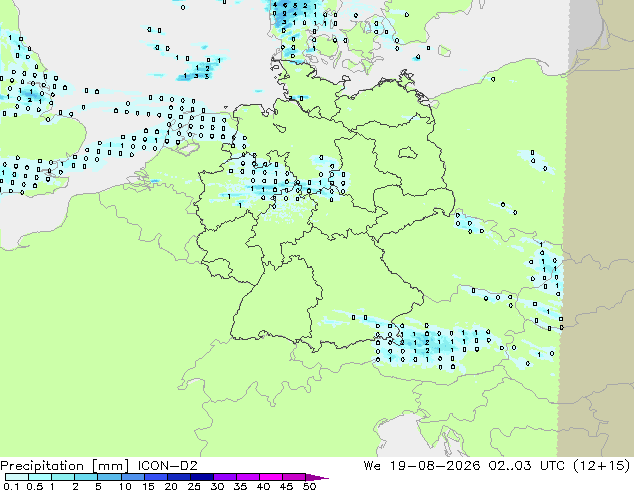The image size is (634, 490).
Task: Click the 45–50 mm legend color swatch
Action: 294,477
